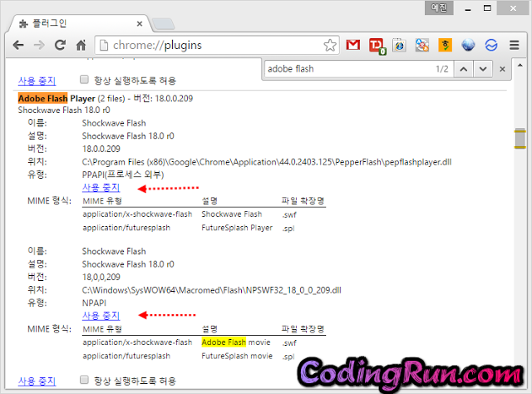Jump to previous find result

(x=464, y=69)
